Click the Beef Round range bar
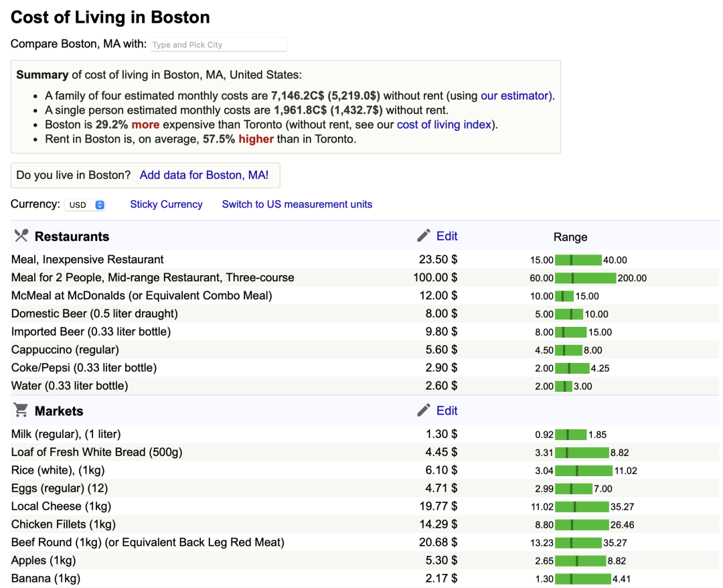This screenshot has height=588, width=723. click(x=578, y=542)
